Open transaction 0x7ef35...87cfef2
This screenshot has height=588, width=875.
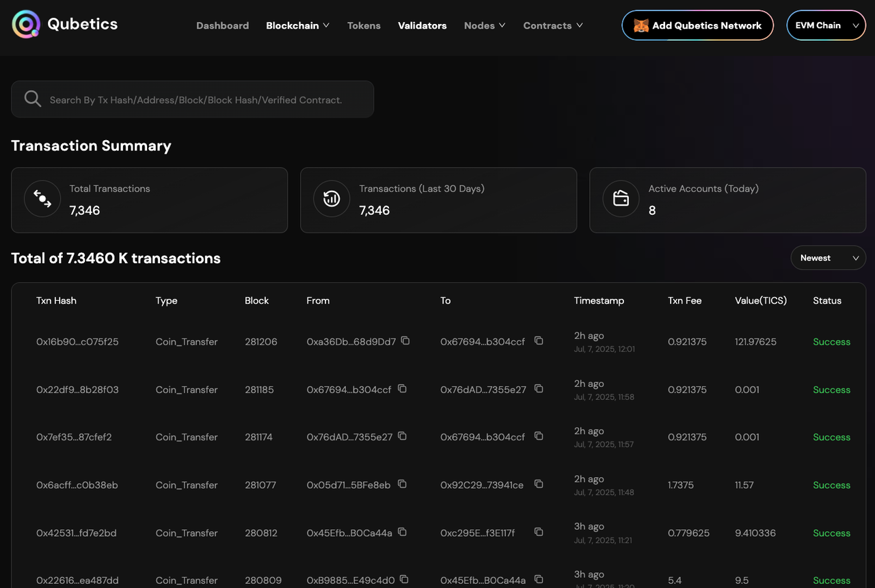tap(74, 437)
